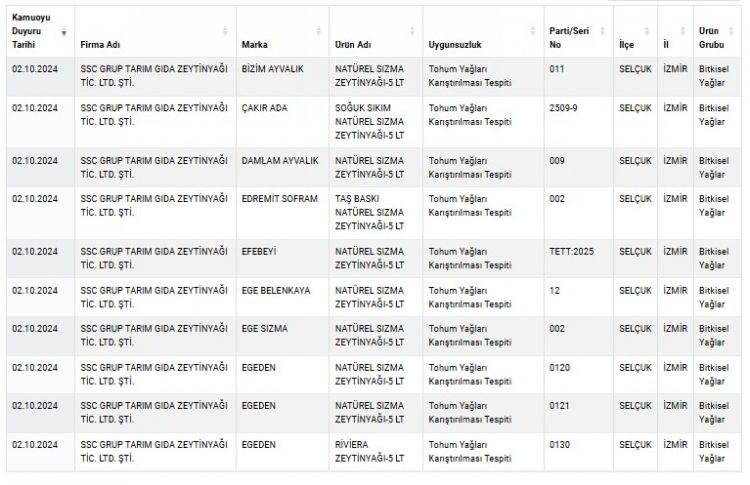This screenshot has height=485, width=750.
Task: Select the ÇAKIR ADA brand cell
Action: (x=264, y=108)
